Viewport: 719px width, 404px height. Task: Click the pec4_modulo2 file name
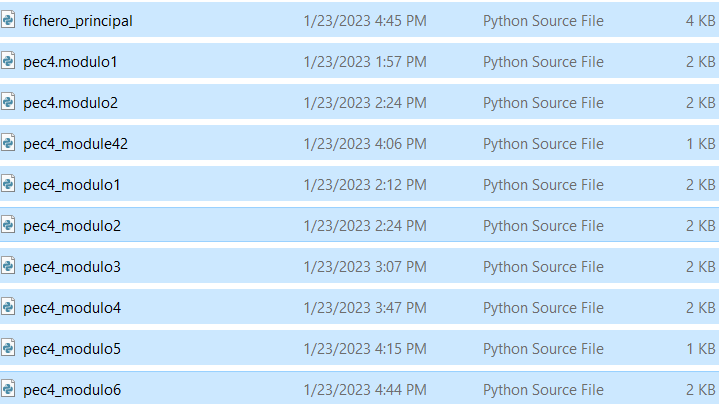(x=72, y=226)
